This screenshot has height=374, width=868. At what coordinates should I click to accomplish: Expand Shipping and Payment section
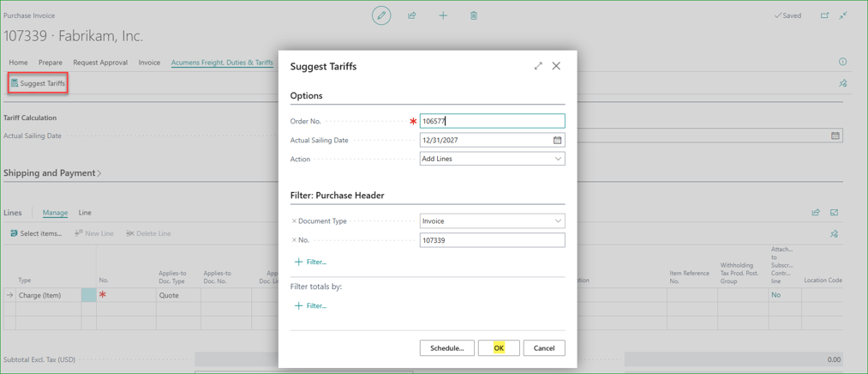[x=52, y=173]
